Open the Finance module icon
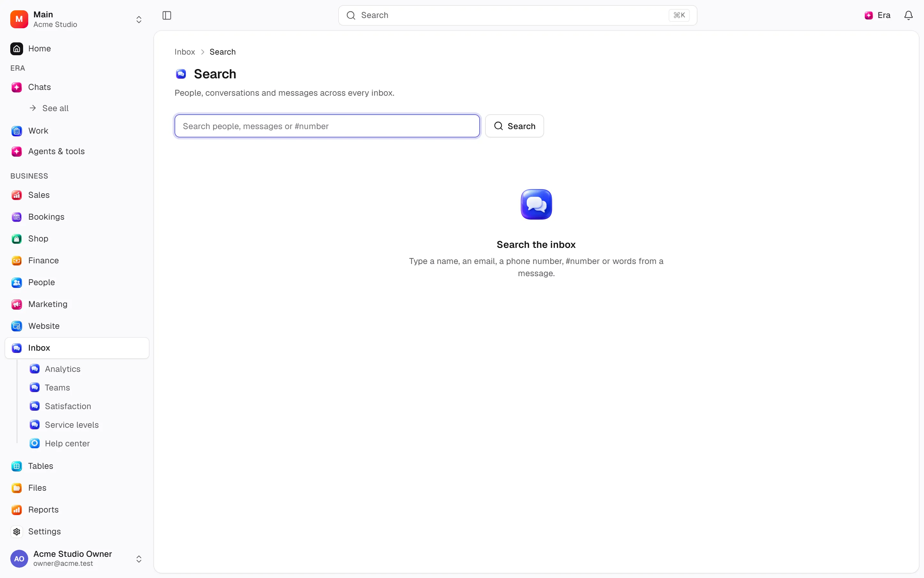 tap(17, 260)
